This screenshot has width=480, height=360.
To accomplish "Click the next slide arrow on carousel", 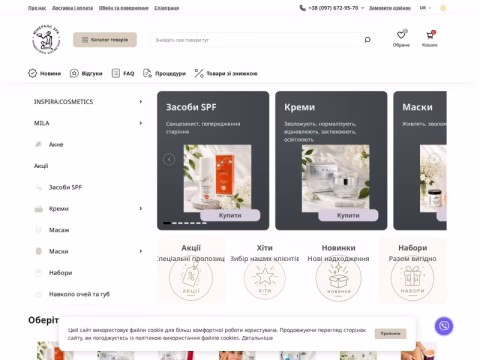I will (434, 159).
